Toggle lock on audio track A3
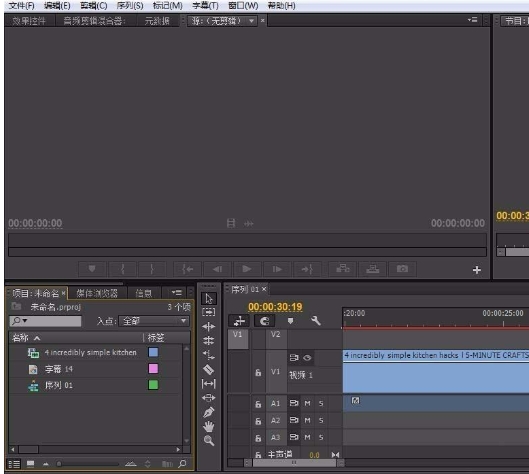The height and width of the screenshot is (474, 529). tap(258, 438)
